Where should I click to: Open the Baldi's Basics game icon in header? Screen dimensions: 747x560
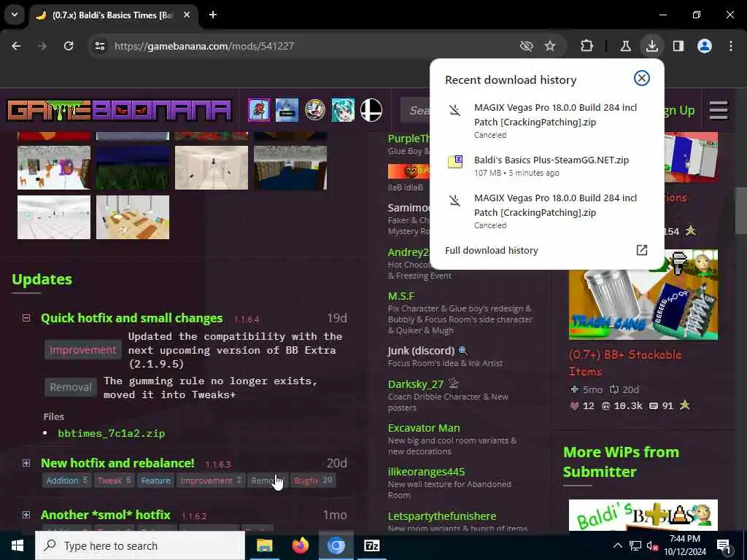tap(259, 110)
